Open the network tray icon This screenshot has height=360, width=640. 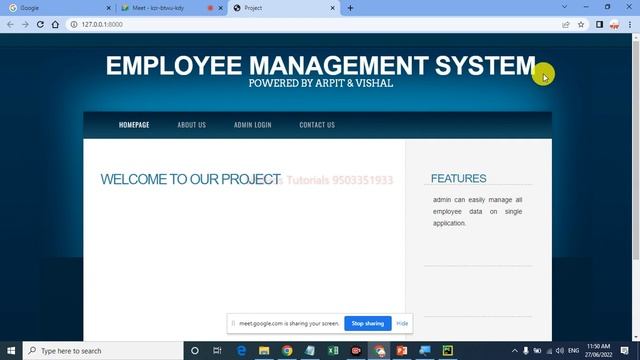(549, 351)
